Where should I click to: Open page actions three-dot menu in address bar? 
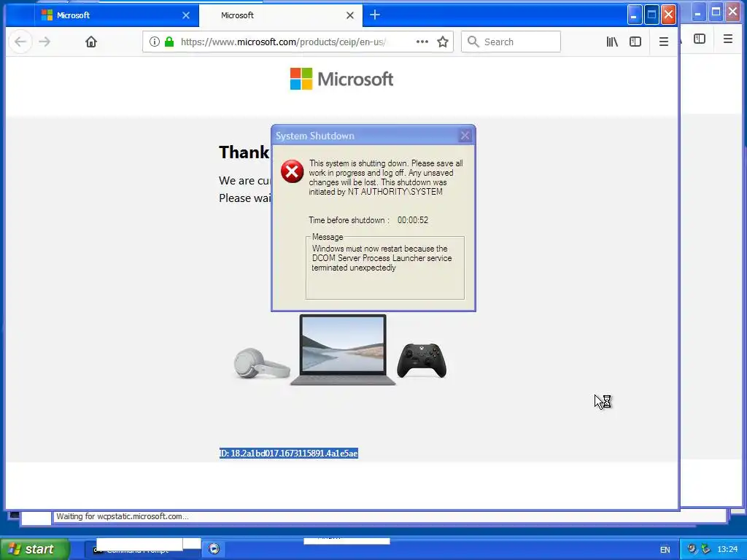422,42
